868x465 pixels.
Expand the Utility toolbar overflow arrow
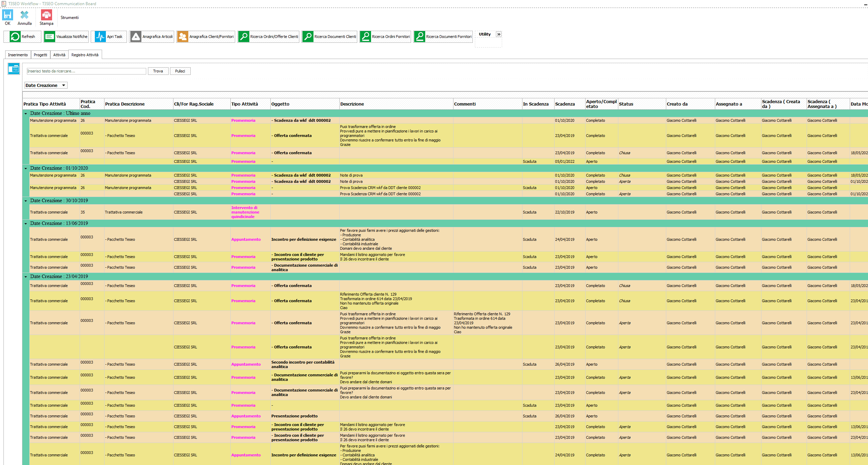tap(499, 34)
